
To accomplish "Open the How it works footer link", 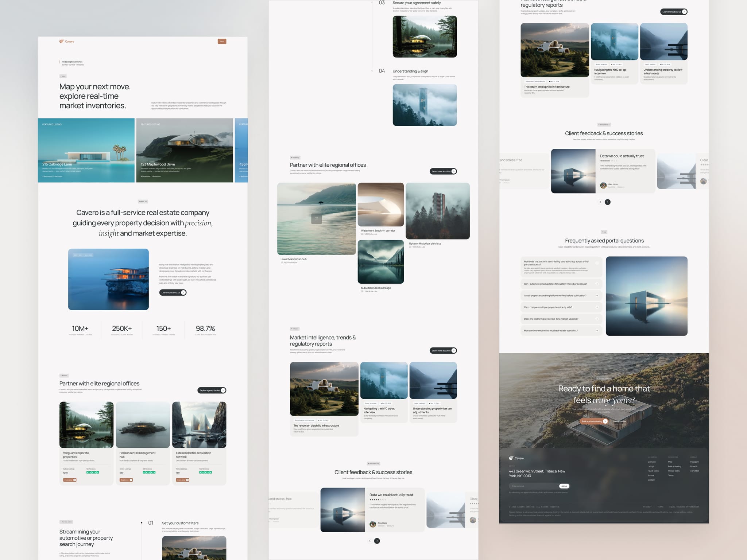I will [653, 471].
